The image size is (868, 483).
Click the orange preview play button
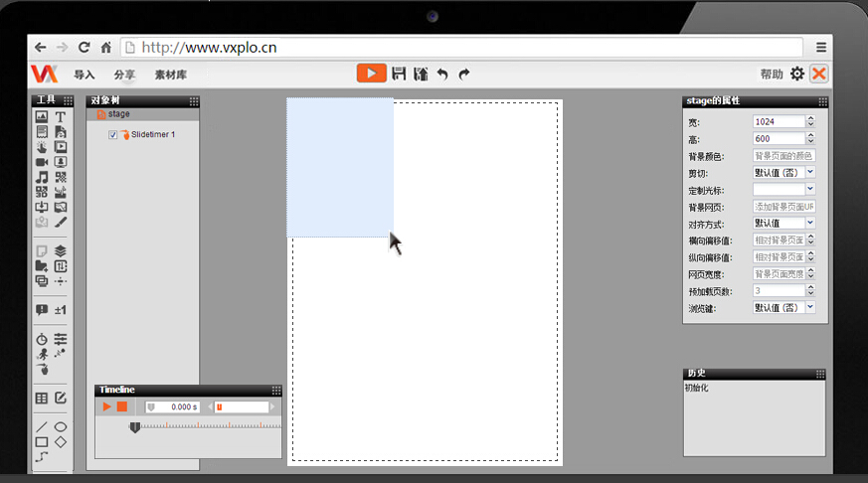(x=371, y=74)
